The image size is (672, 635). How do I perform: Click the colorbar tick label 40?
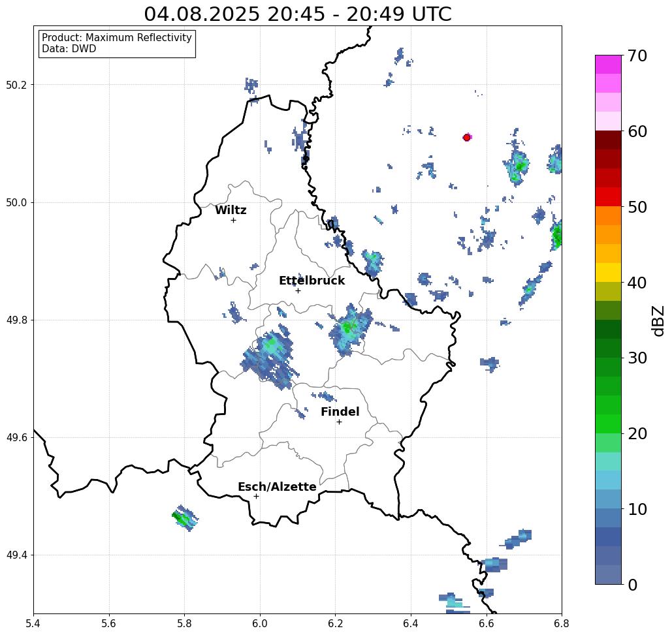(x=637, y=283)
